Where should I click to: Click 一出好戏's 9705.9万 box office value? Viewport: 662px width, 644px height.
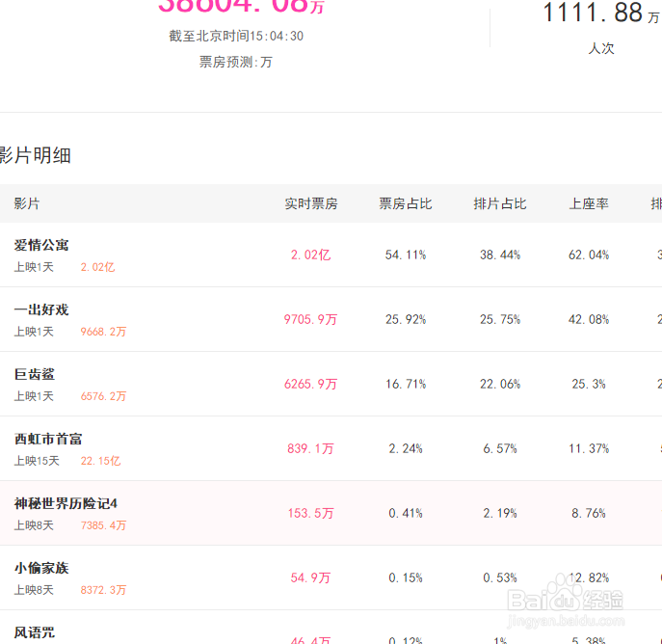pos(310,320)
